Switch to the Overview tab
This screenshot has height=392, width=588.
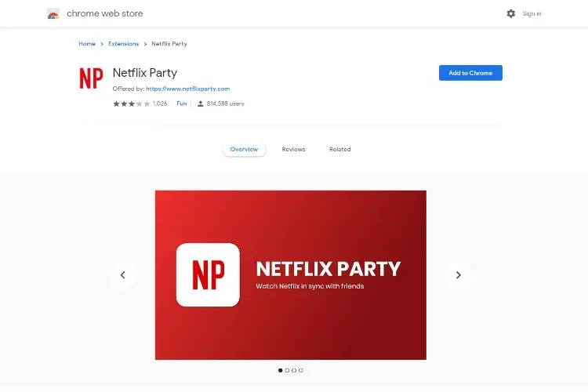(244, 149)
